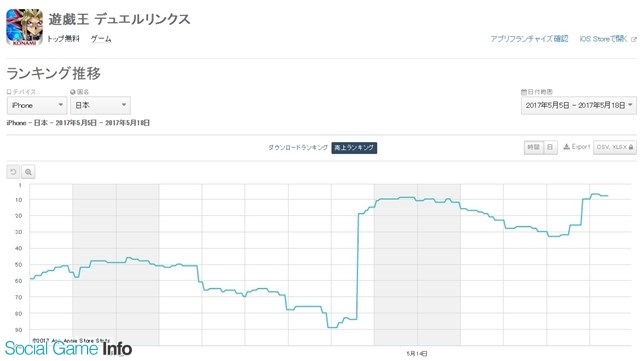640x361 pixels.
Task: Open the アプリフランチャイズ確認 link
Action: click(x=529, y=39)
